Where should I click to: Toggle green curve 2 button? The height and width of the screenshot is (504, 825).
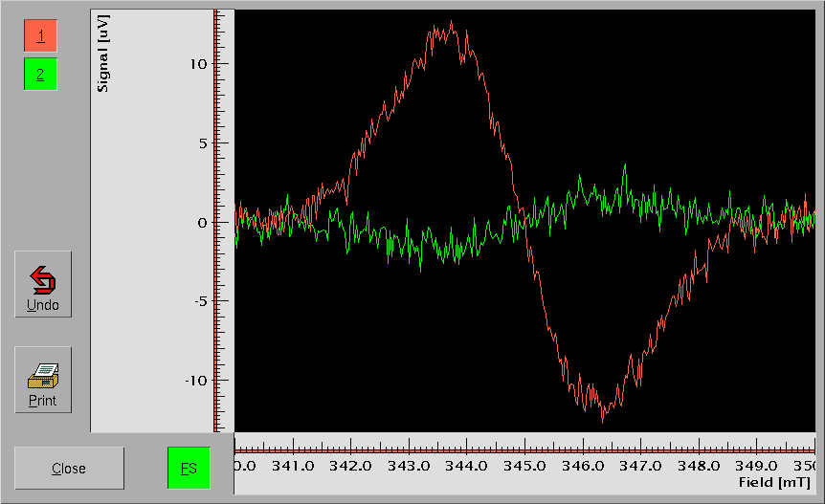pos(40,74)
